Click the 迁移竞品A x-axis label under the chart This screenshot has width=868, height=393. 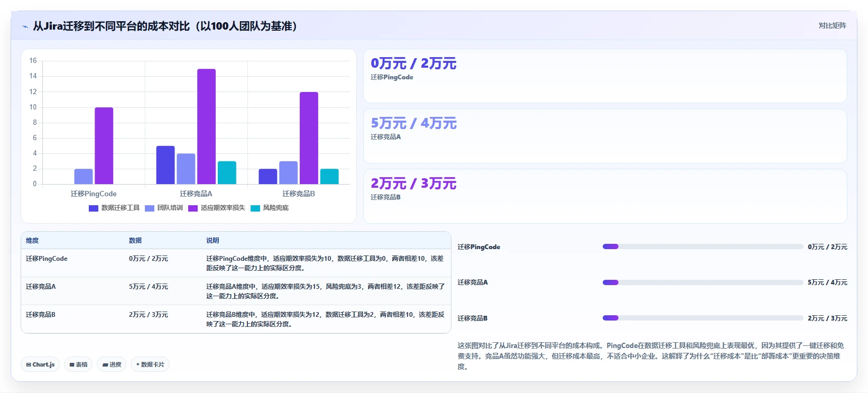pyautogui.click(x=196, y=194)
